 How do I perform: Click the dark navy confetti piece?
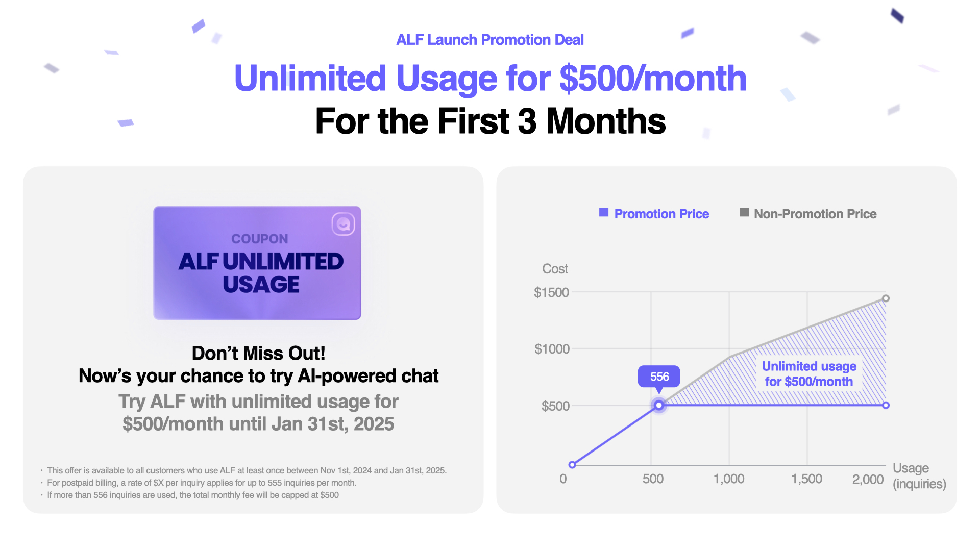coord(897,15)
